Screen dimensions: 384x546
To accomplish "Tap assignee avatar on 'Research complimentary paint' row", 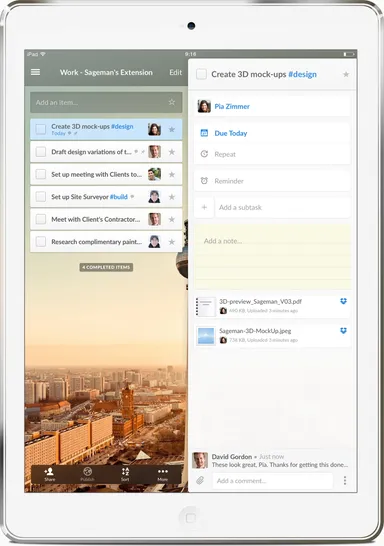I will coord(154,242).
